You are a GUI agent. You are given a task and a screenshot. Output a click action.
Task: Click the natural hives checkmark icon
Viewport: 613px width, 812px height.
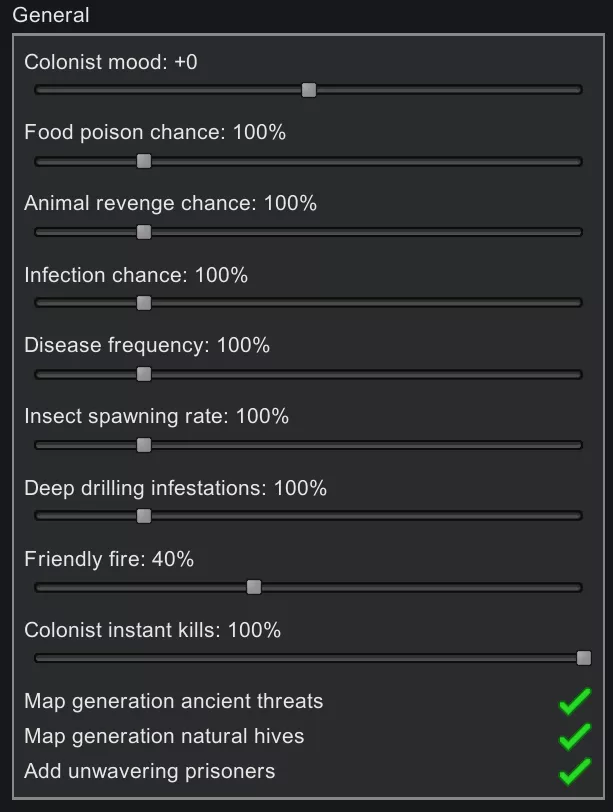(x=574, y=738)
